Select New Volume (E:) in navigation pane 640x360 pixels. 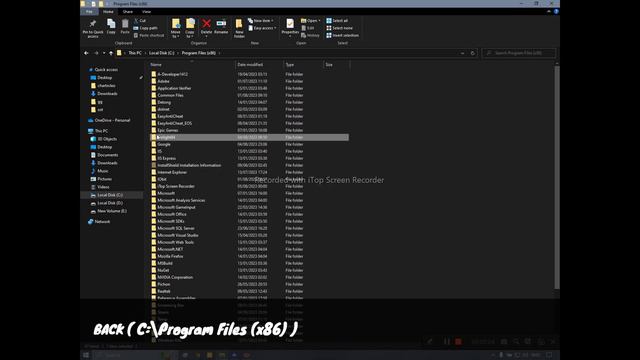111,211
